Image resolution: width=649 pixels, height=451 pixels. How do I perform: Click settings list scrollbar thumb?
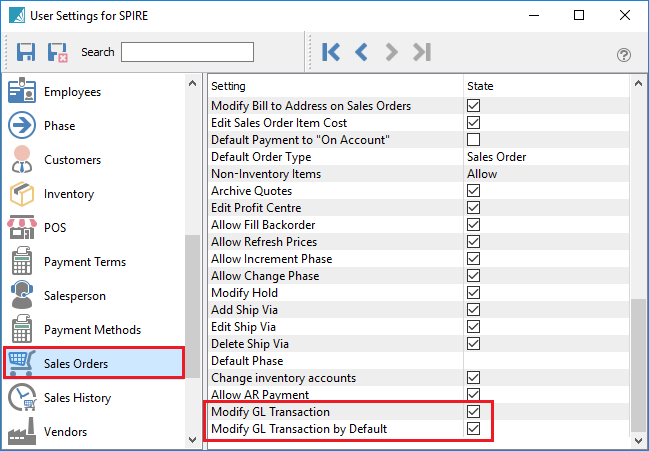(x=638, y=365)
